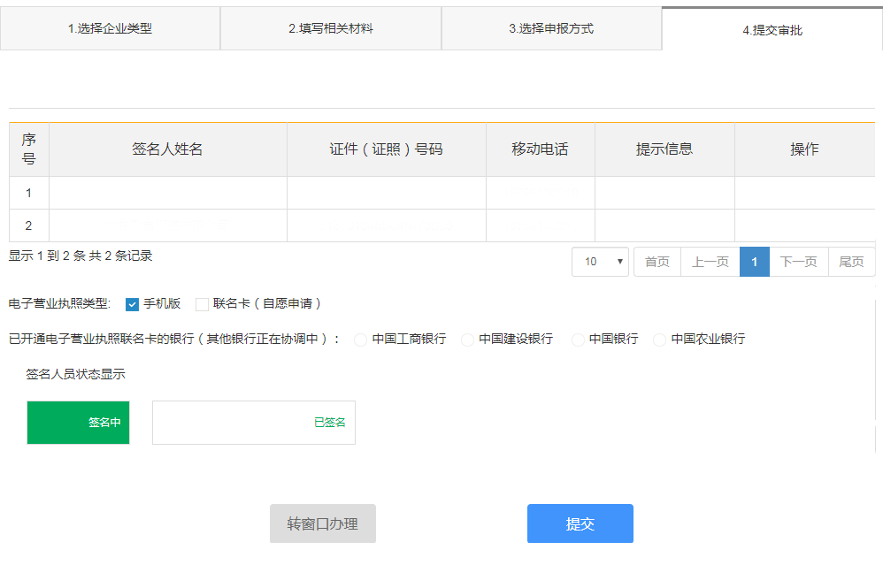Switch to the 2.填写相关材料 tab
883x588 pixels.
(x=331, y=28)
